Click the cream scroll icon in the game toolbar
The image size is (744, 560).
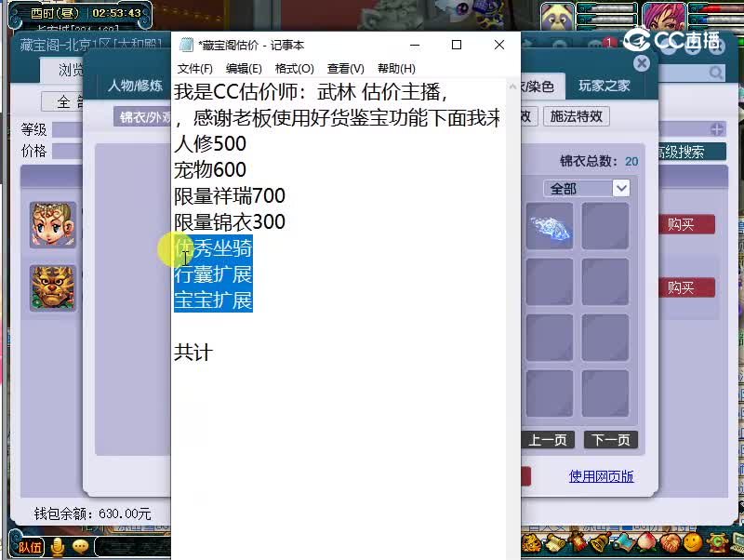(x=554, y=542)
